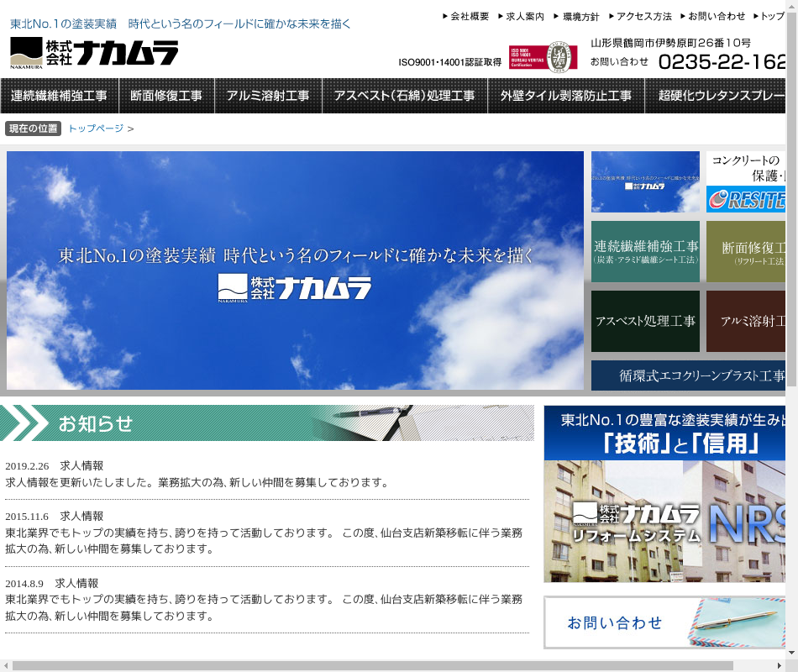Select お問い合わせ in the top navigation

coord(716,16)
